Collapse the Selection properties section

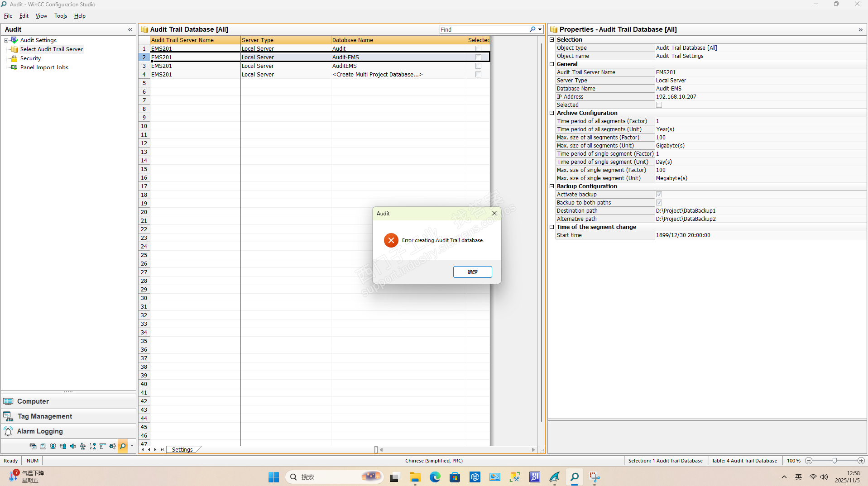[x=552, y=40]
